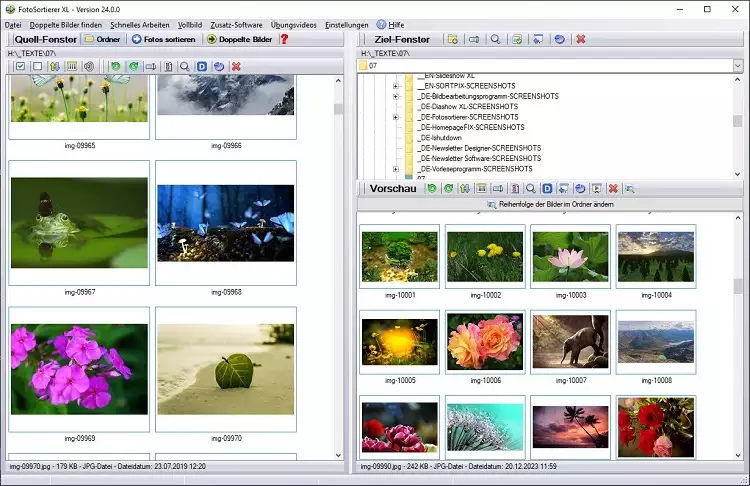Screen dimensions: 750x486
Task: Click the blue D icon in Vorschau toolbar
Action: click(x=547, y=188)
